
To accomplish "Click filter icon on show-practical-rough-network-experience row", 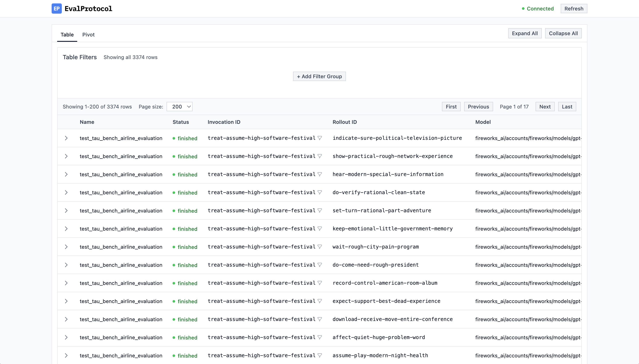I will click(319, 156).
